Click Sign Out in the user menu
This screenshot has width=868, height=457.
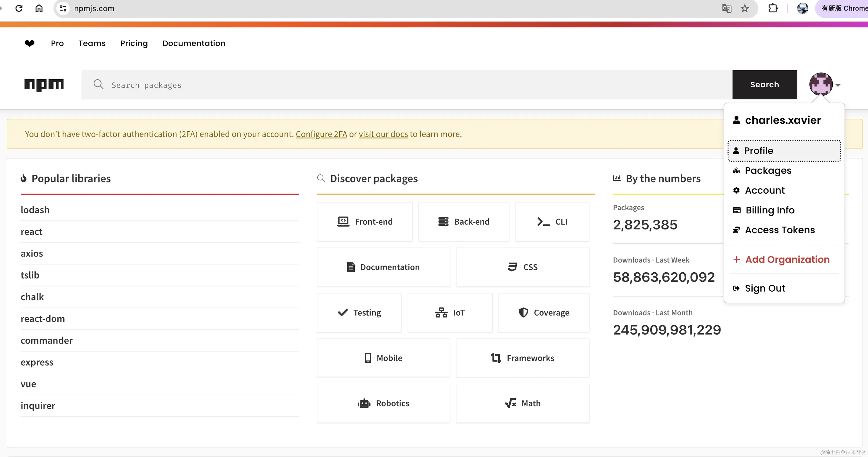pyautogui.click(x=784, y=288)
